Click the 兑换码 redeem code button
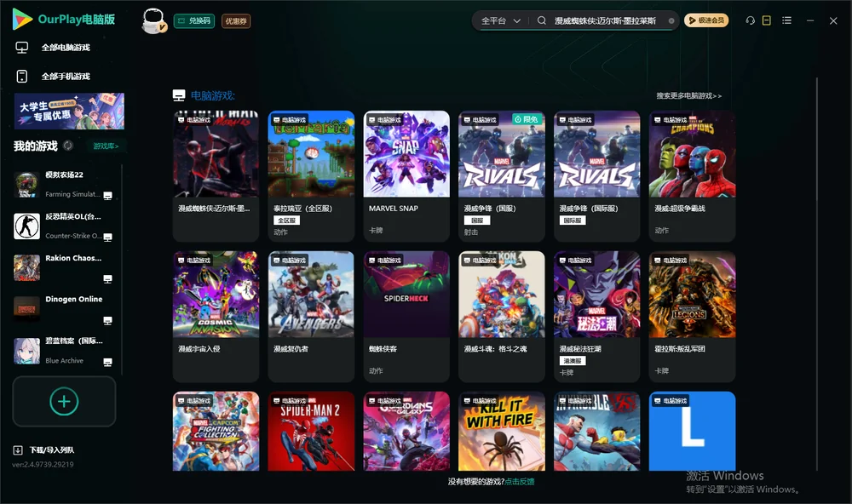Screen dimensions: 852x504 pyautogui.click(x=194, y=20)
